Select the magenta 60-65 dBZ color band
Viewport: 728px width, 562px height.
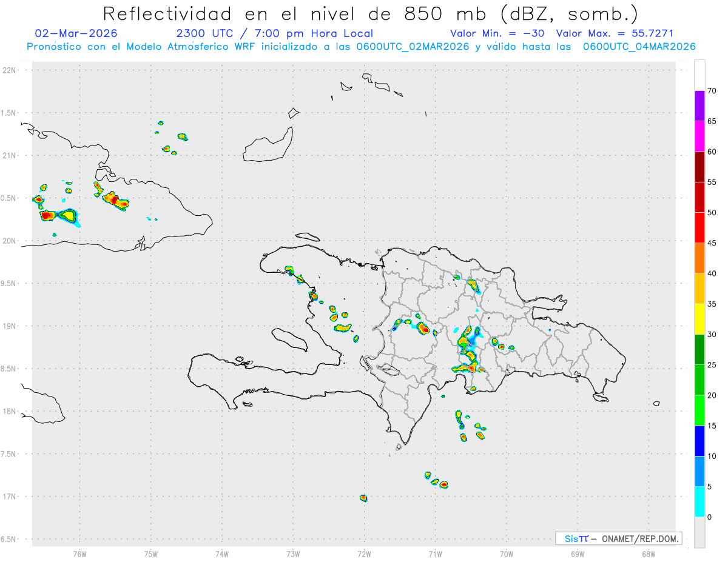click(699, 136)
